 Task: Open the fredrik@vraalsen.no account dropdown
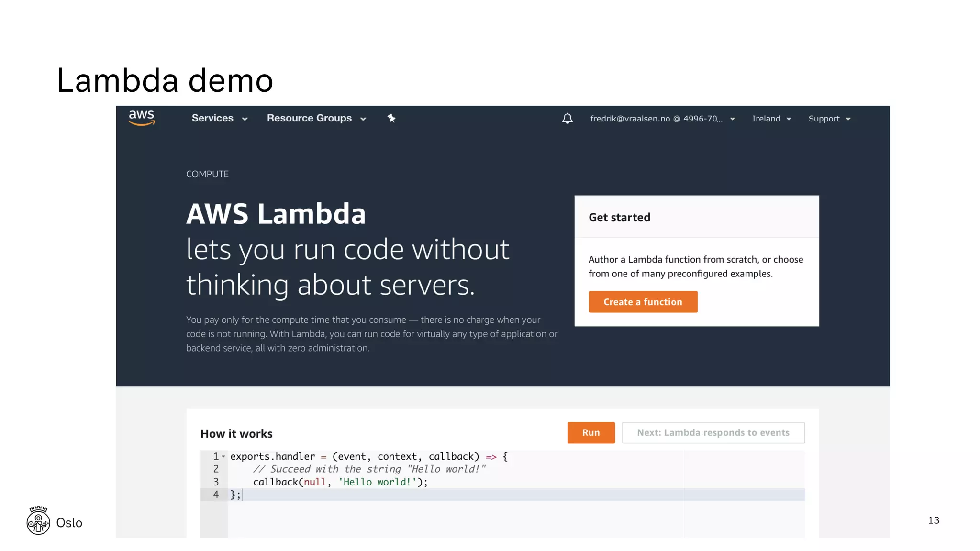click(662, 119)
